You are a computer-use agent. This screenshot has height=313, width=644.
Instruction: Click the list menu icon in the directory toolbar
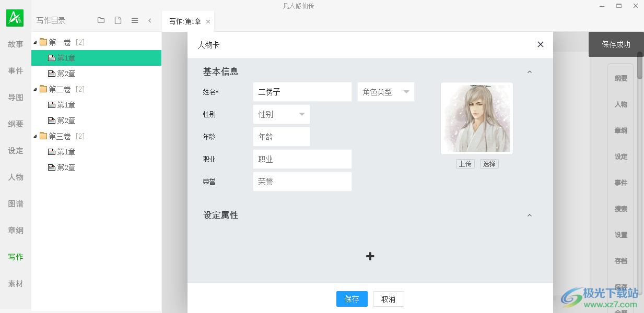click(x=134, y=20)
